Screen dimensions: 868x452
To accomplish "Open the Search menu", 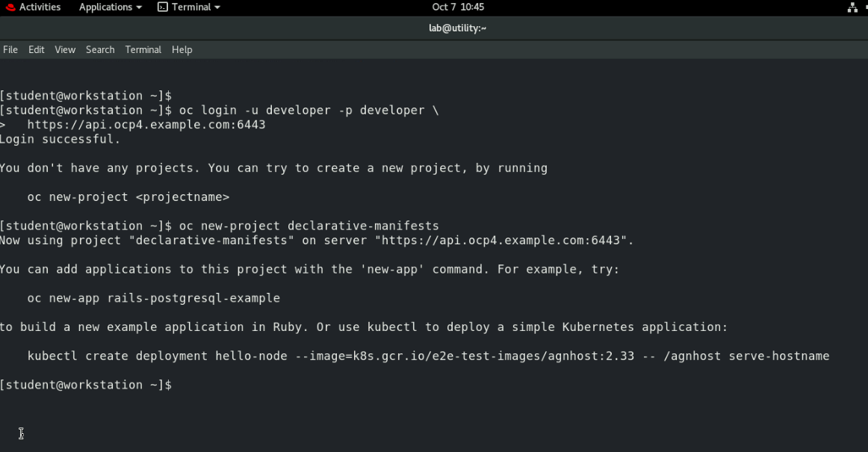I will tap(99, 49).
